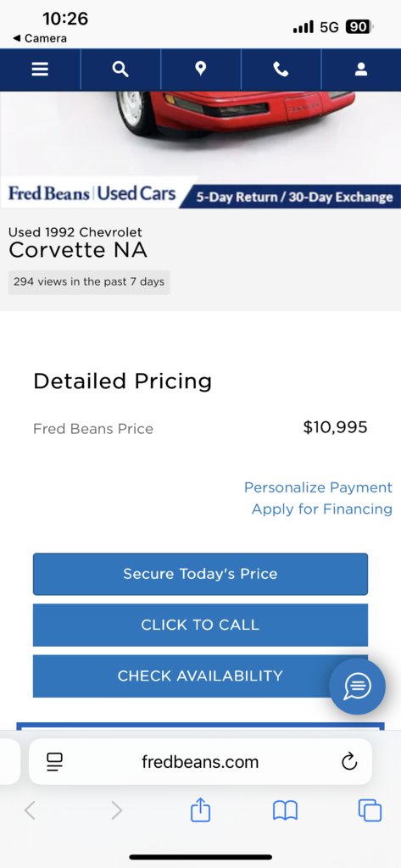Open the user account icon
Image resolution: width=401 pixels, height=868 pixels.
tap(361, 70)
